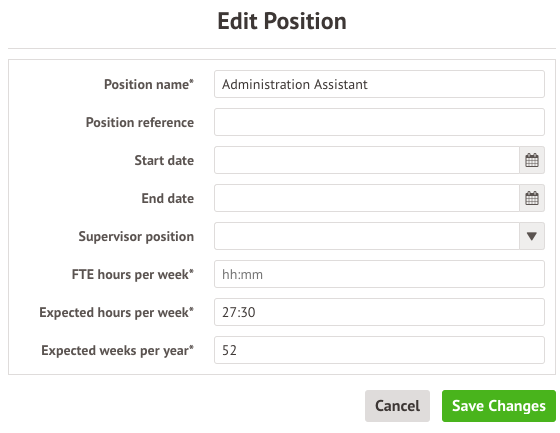The height and width of the screenshot is (433, 560).
Task: Select the Expected weeks field showing 52
Action: (379, 350)
